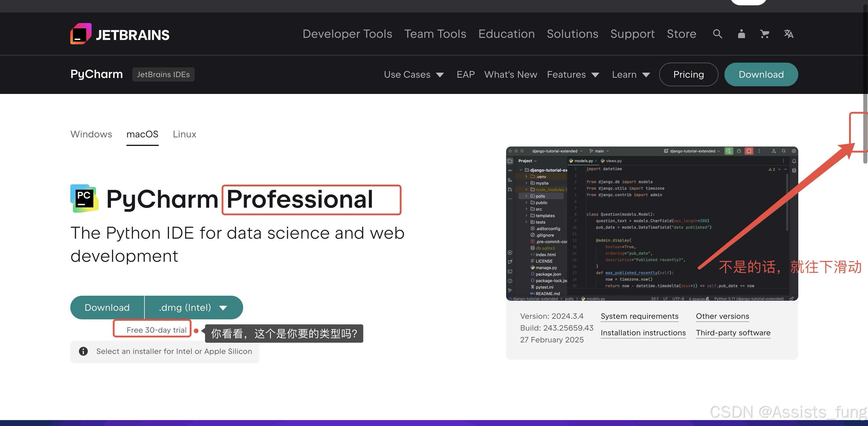Open the account profile icon
Viewport: 868px width, 426px height.
click(x=741, y=34)
